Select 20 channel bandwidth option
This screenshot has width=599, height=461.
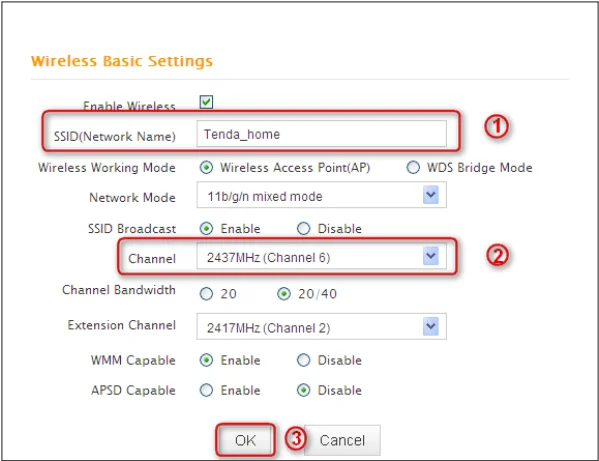point(206,294)
